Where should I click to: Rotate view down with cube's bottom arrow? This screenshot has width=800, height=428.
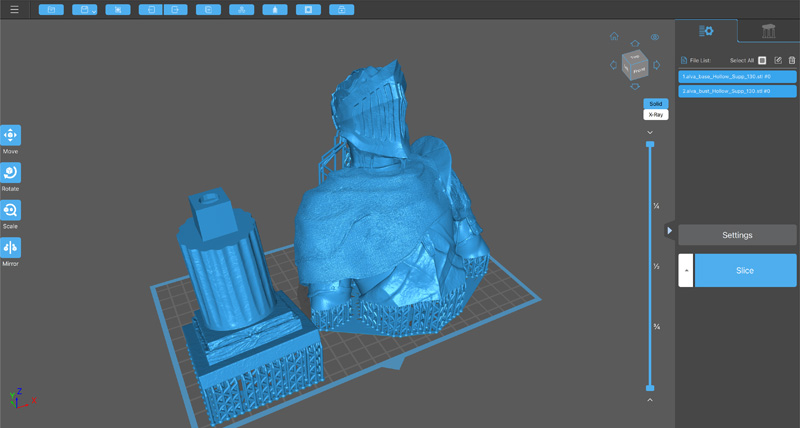[635, 86]
